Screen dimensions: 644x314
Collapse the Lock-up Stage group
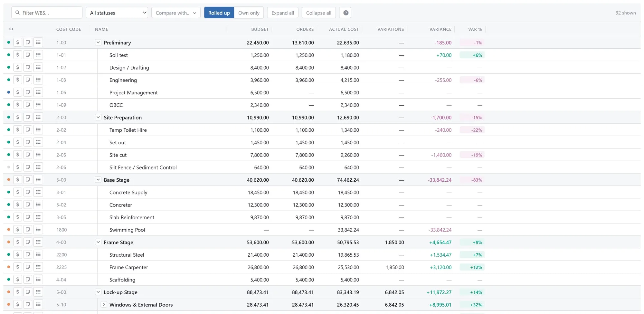[98, 292]
